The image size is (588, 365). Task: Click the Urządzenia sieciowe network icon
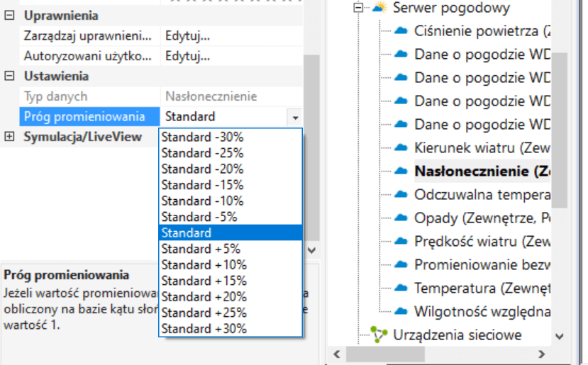coord(380,335)
